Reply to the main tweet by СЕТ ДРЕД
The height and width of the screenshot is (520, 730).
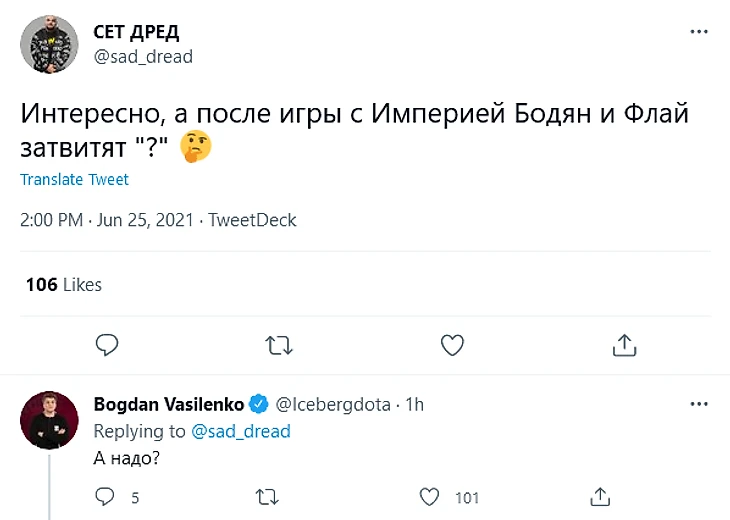pyautogui.click(x=107, y=346)
